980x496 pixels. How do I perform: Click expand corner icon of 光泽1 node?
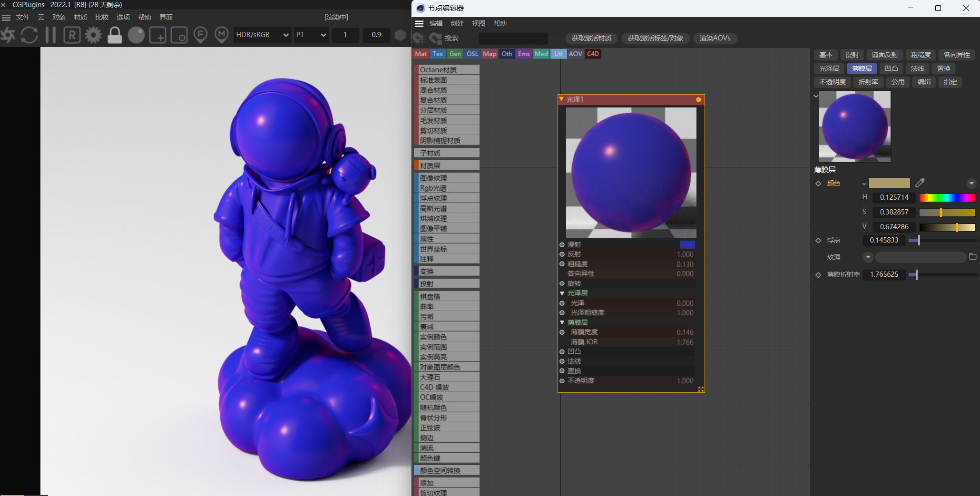pyautogui.click(x=701, y=389)
